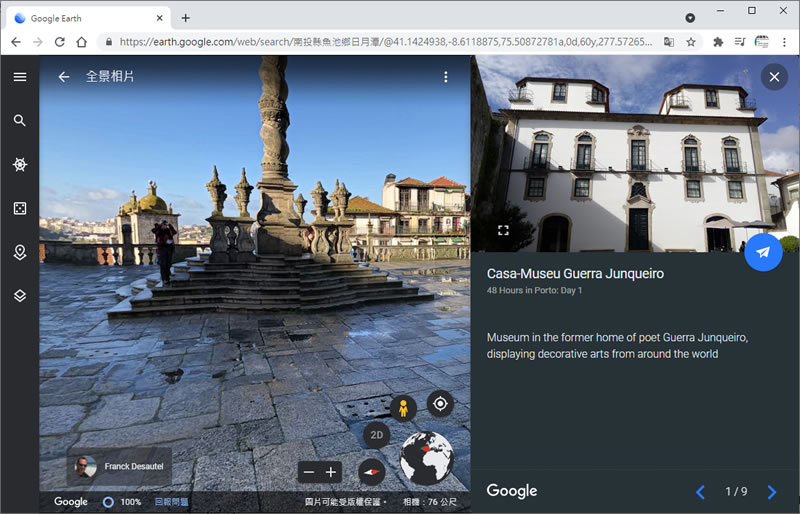Screen dimensions: 800x514
Task: Click the Casa-Museu Guerra Junqueiro title
Action: tap(575, 274)
